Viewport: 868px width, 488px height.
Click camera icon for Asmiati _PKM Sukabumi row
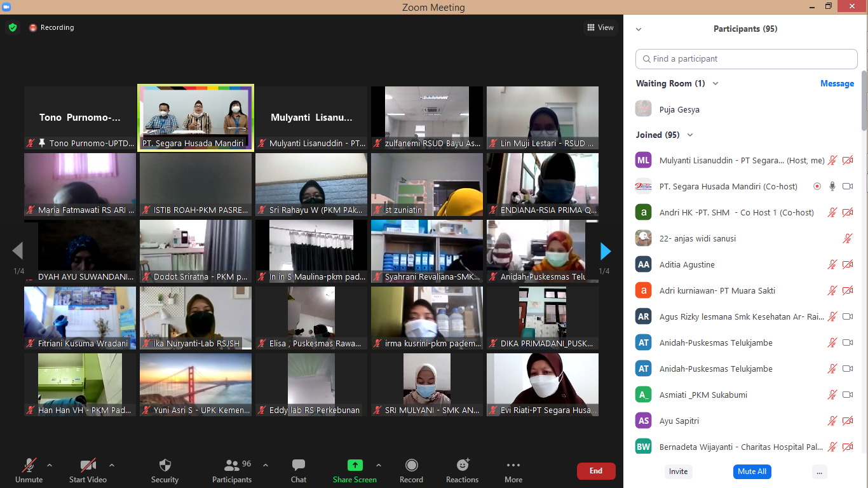848,395
